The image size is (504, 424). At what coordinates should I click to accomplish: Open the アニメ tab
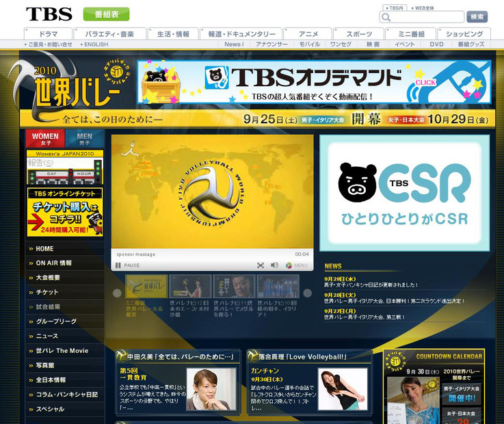[308, 34]
